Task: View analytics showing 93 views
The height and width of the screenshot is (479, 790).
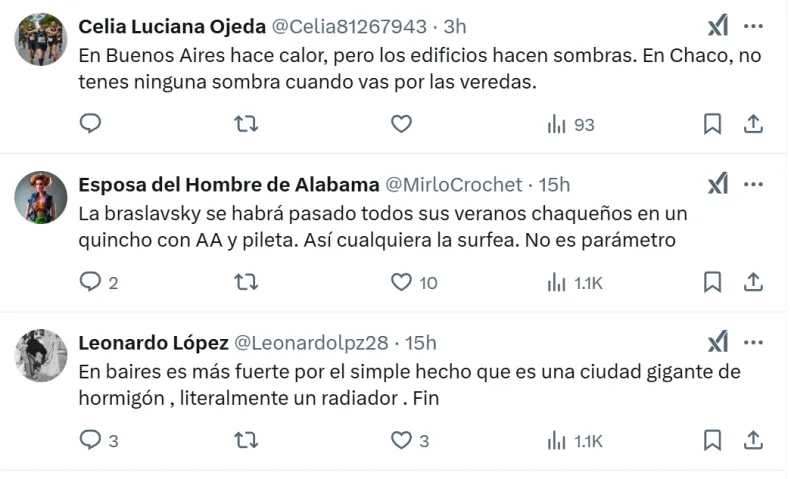Action: point(570,124)
